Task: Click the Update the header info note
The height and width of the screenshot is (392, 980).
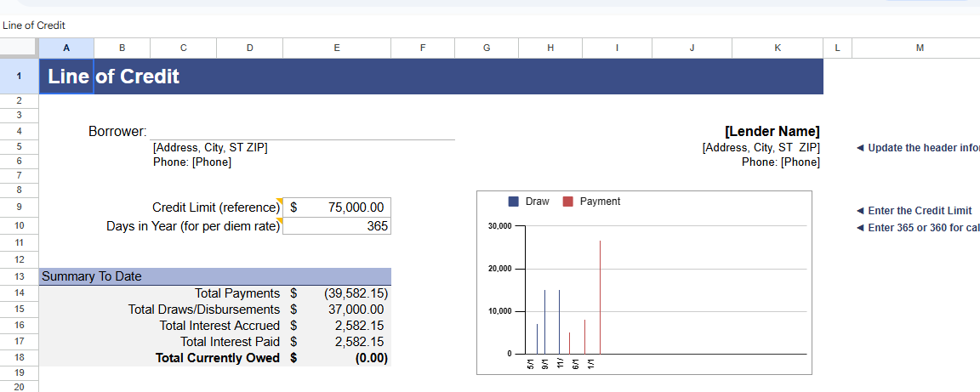Action: (x=918, y=148)
